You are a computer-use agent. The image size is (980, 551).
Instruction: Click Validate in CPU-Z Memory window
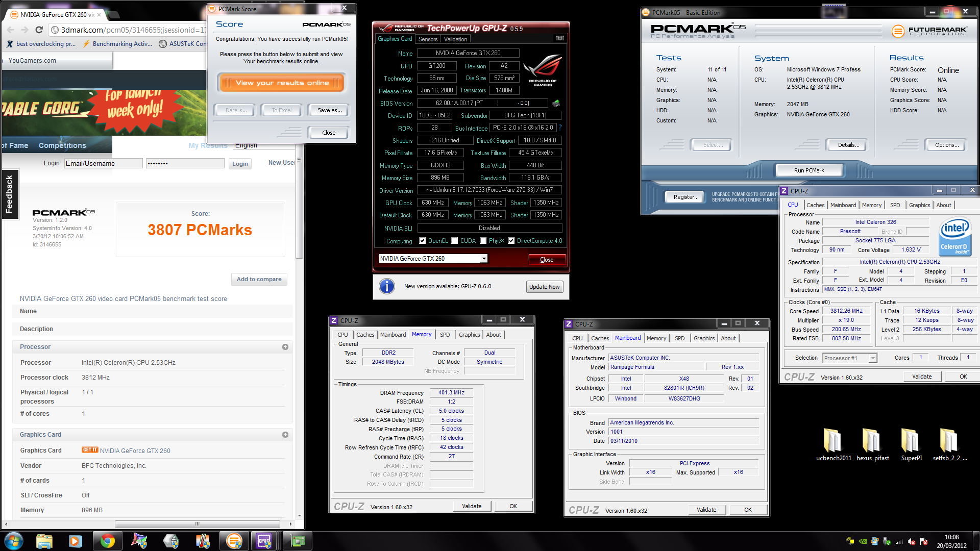[472, 506]
